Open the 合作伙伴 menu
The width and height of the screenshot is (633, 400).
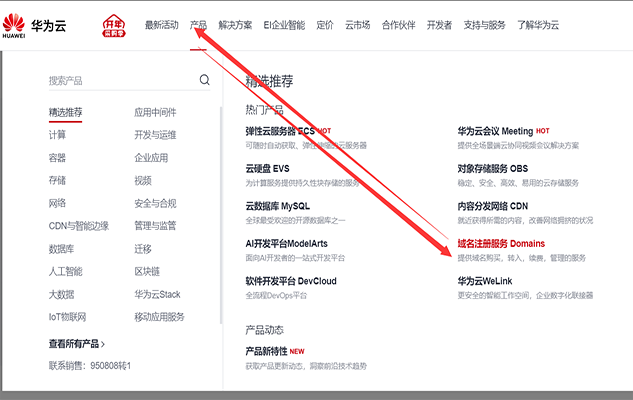(398, 25)
